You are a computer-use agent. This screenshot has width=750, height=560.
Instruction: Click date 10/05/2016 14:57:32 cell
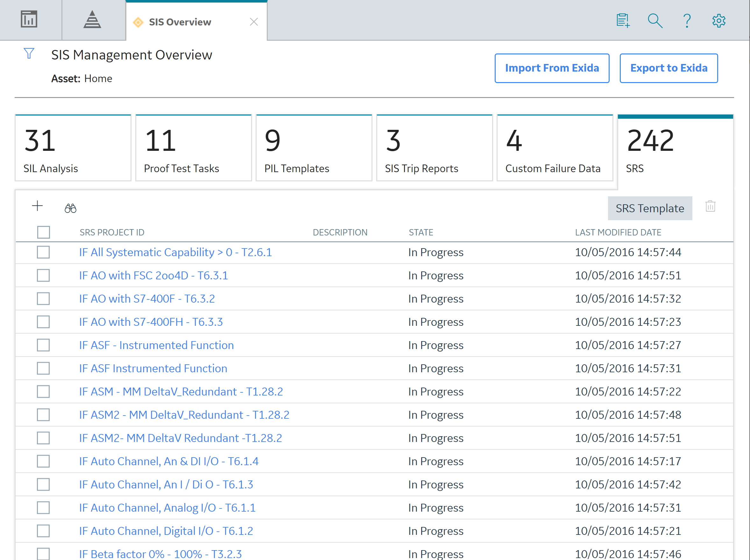click(x=628, y=299)
